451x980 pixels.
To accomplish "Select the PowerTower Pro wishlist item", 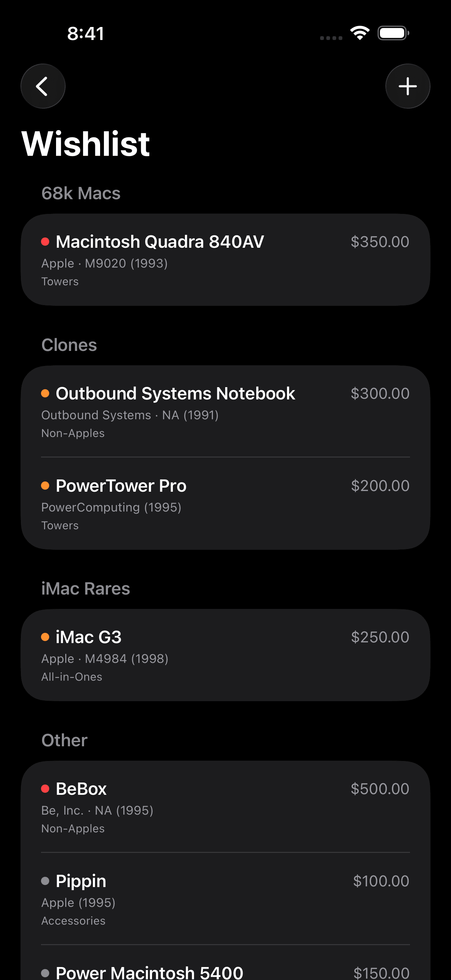I will tap(225, 504).
